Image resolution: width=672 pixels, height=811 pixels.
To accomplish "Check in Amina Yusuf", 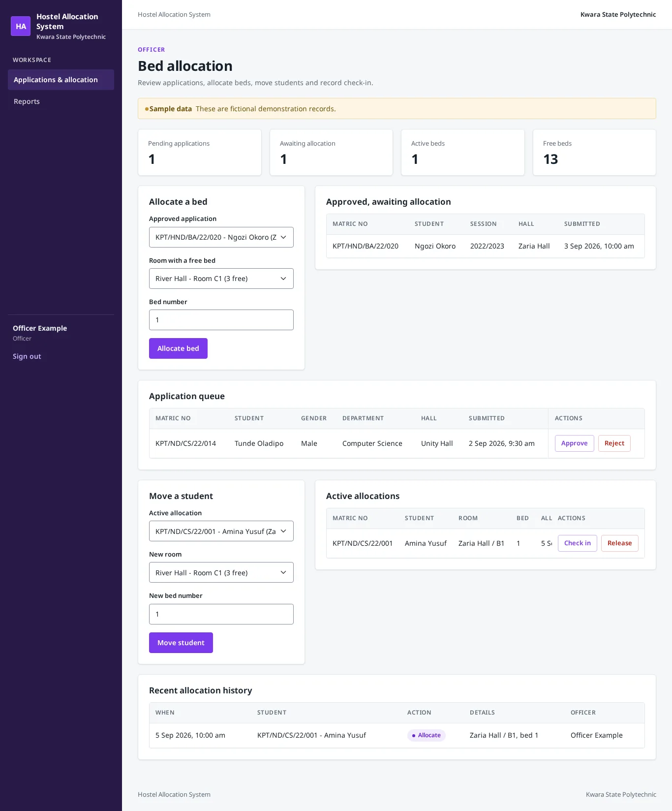I will point(578,543).
